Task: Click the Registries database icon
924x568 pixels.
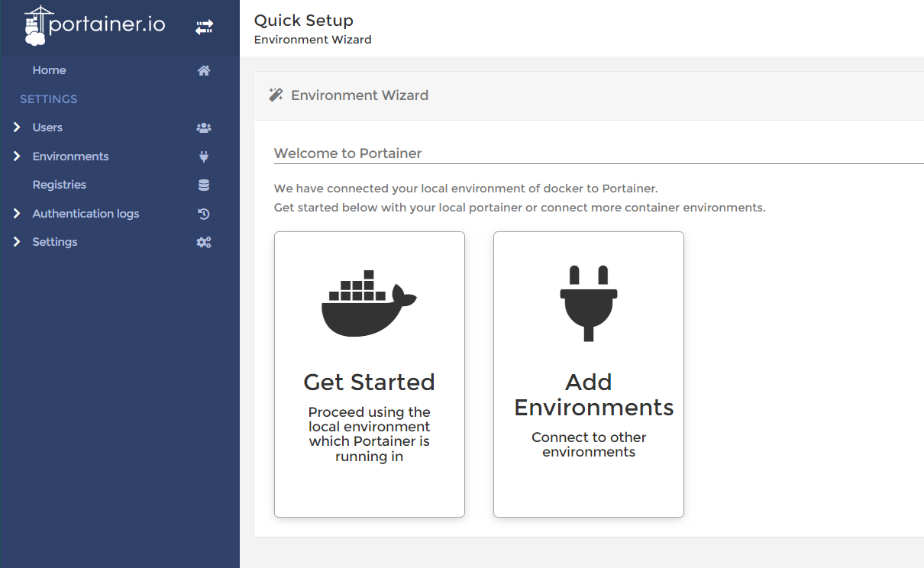Action: pyautogui.click(x=204, y=185)
